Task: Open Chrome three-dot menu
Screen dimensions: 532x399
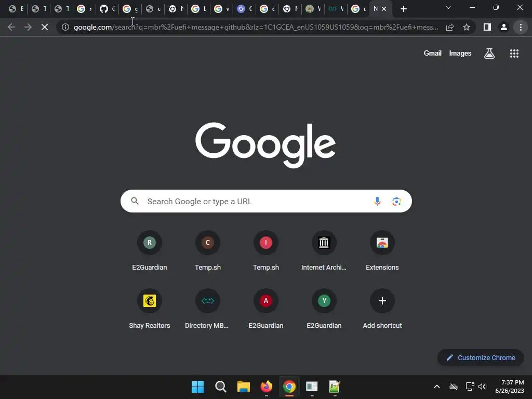Action: point(521,27)
